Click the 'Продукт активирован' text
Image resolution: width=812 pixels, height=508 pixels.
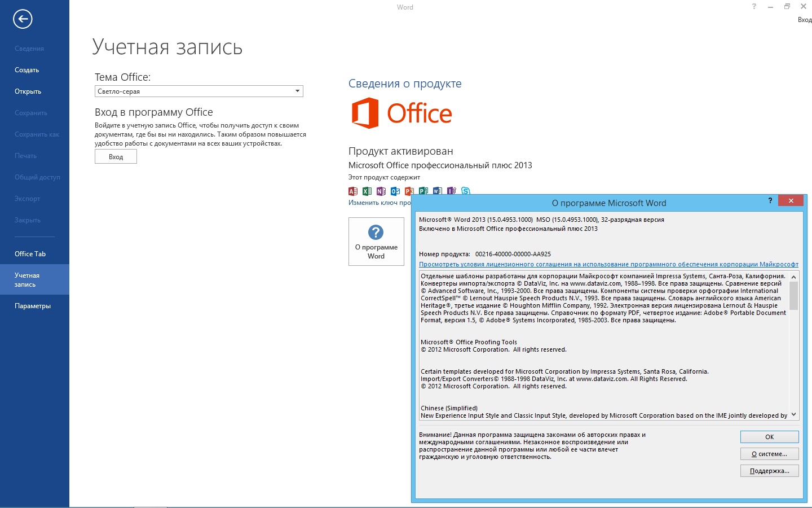tap(401, 151)
